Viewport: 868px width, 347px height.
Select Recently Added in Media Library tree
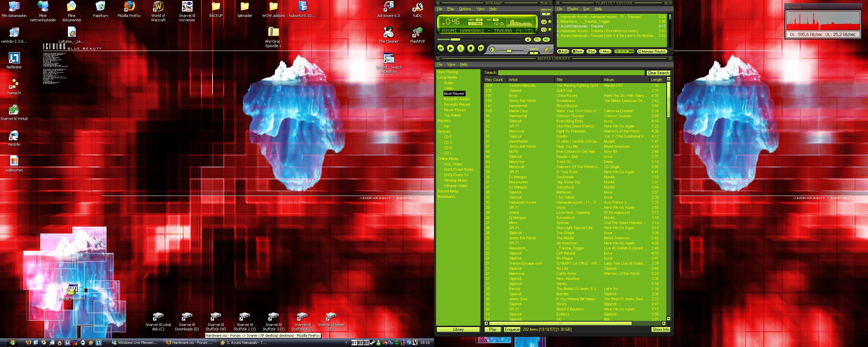click(457, 99)
